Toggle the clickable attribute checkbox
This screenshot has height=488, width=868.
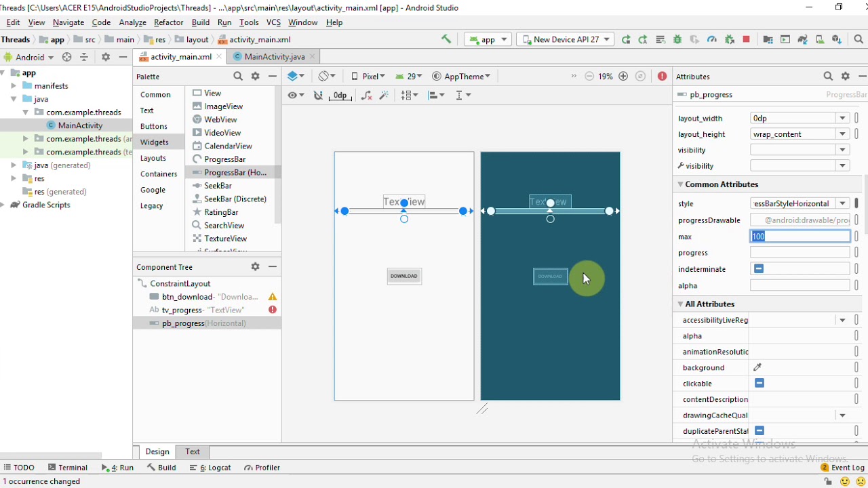[759, 384]
